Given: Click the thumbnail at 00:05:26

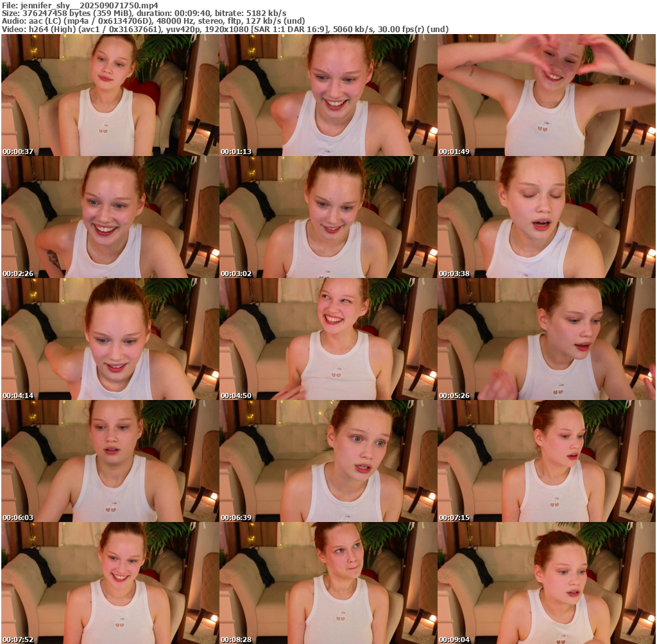Looking at the screenshot, I should (x=546, y=339).
